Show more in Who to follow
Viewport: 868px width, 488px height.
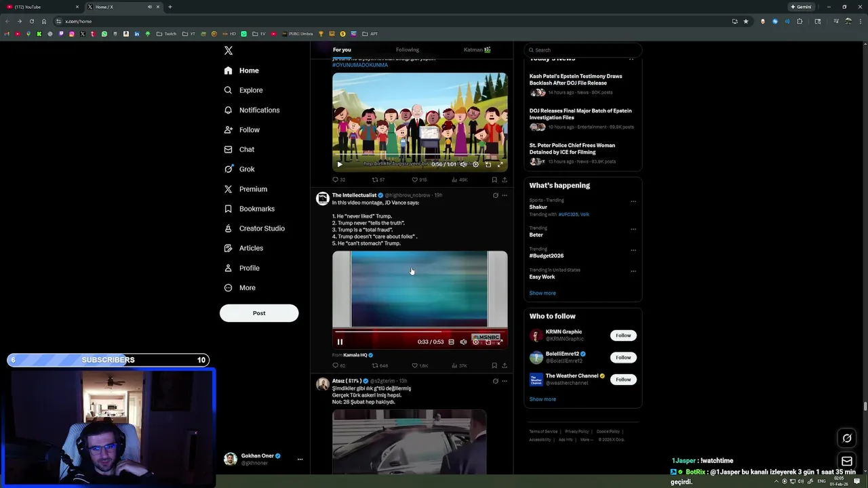542,399
